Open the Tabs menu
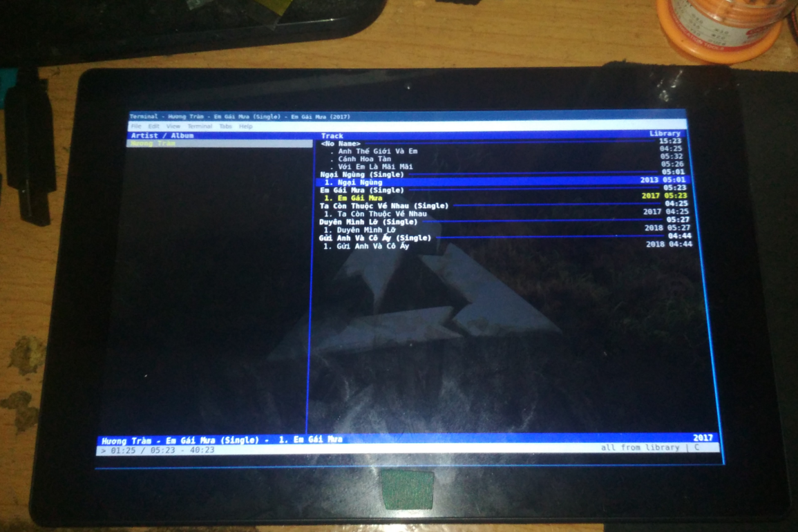This screenshot has width=798, height=532. point(225,126)
